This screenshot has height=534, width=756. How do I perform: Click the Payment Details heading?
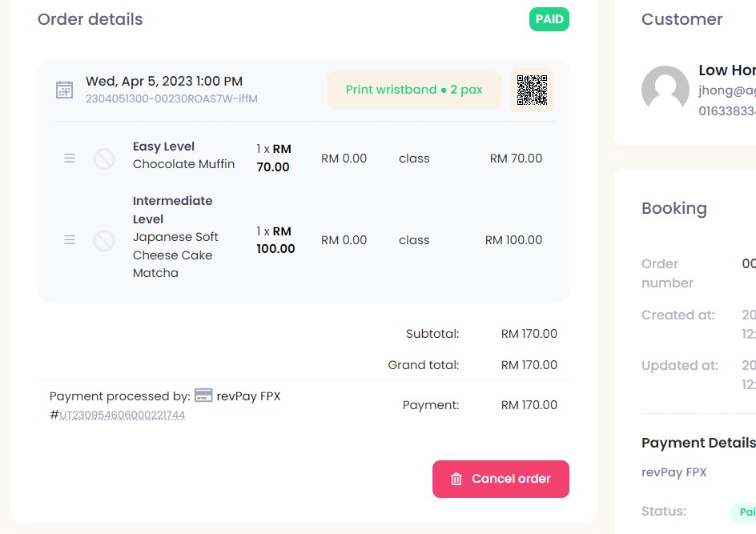[698, 443]
